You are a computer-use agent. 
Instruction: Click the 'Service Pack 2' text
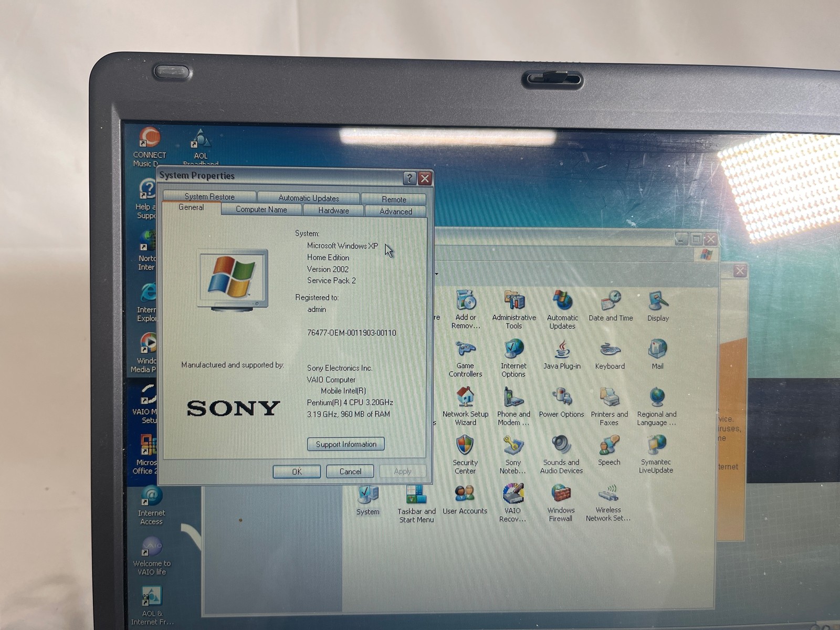[331, 281]
